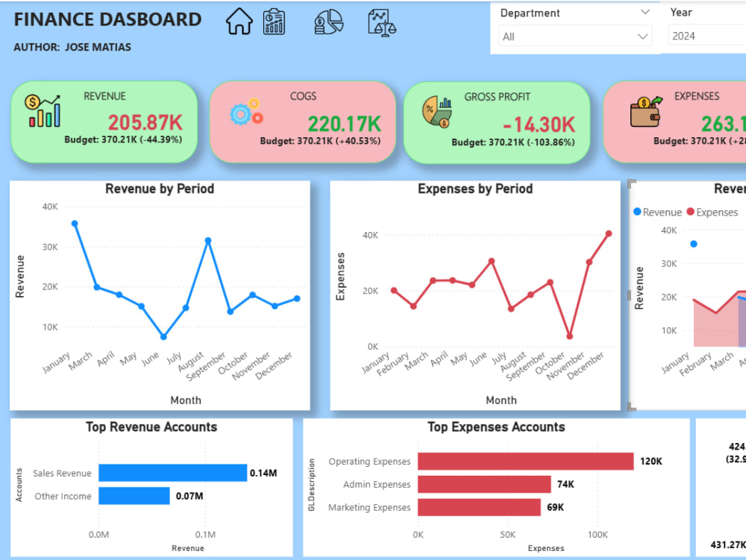Click the AUTHOR: JOSE MATIAS text

coord(72,47)
